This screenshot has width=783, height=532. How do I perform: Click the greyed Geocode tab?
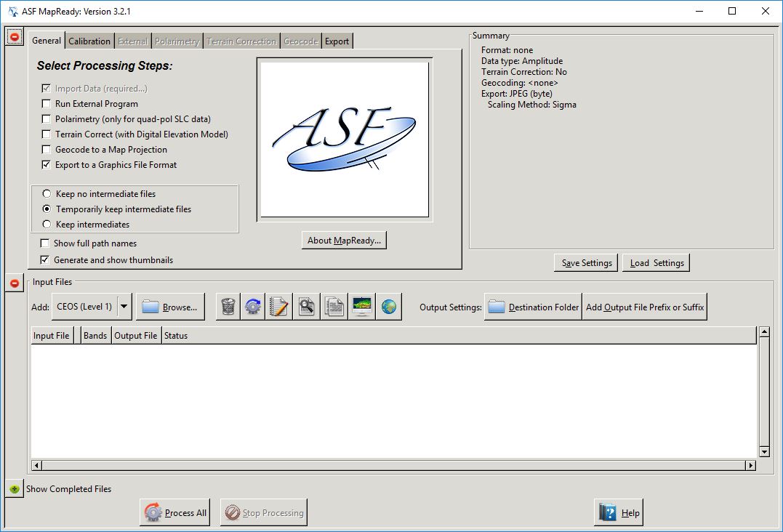(x=300, y=41)
